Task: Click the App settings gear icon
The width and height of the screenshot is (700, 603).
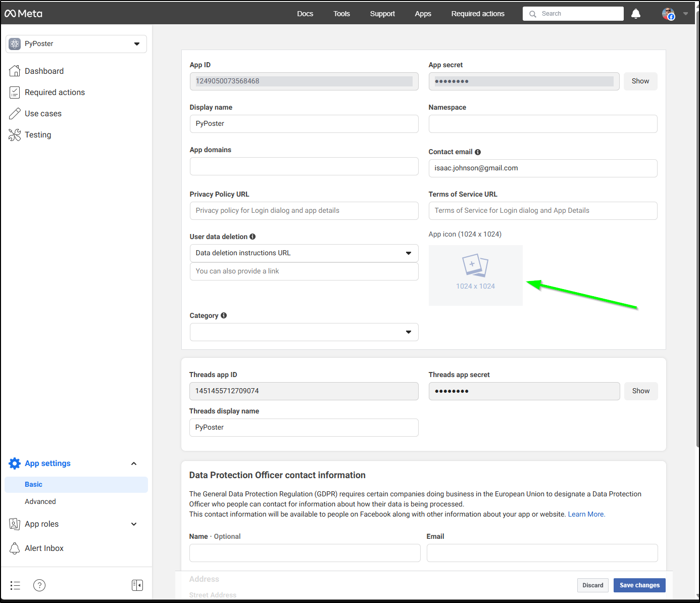Action: (15, 463)
